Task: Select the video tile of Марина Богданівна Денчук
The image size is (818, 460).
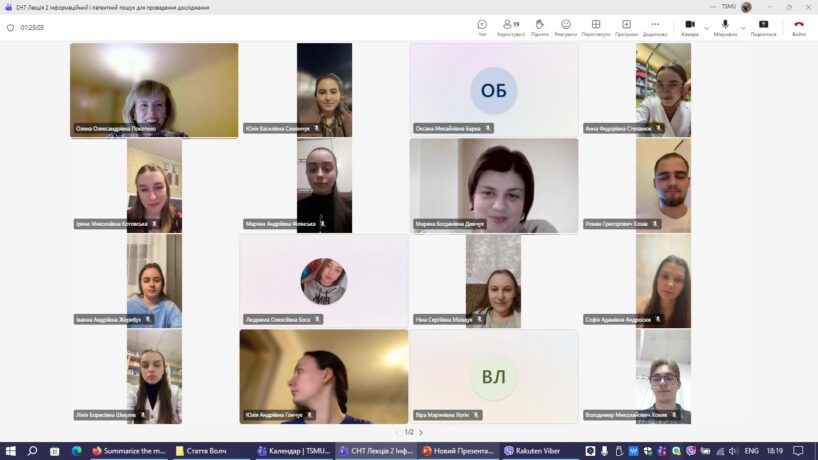Action: (x=493, y=185)
